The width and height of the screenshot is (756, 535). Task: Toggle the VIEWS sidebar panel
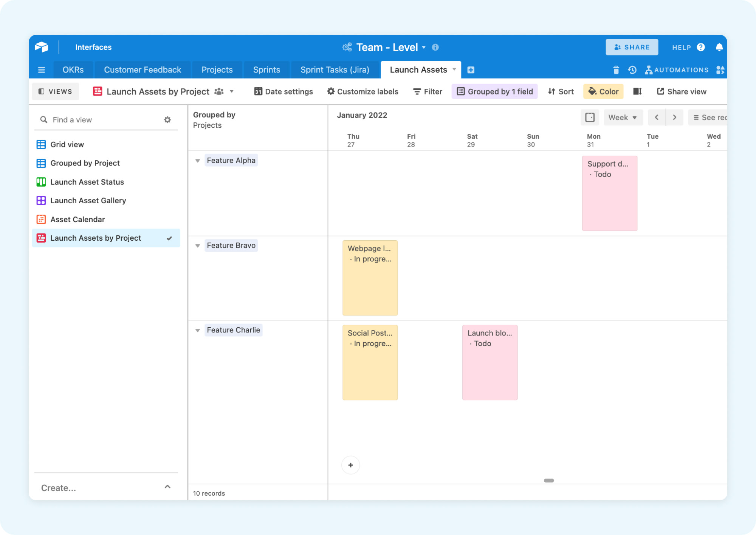tap(55, 91)
